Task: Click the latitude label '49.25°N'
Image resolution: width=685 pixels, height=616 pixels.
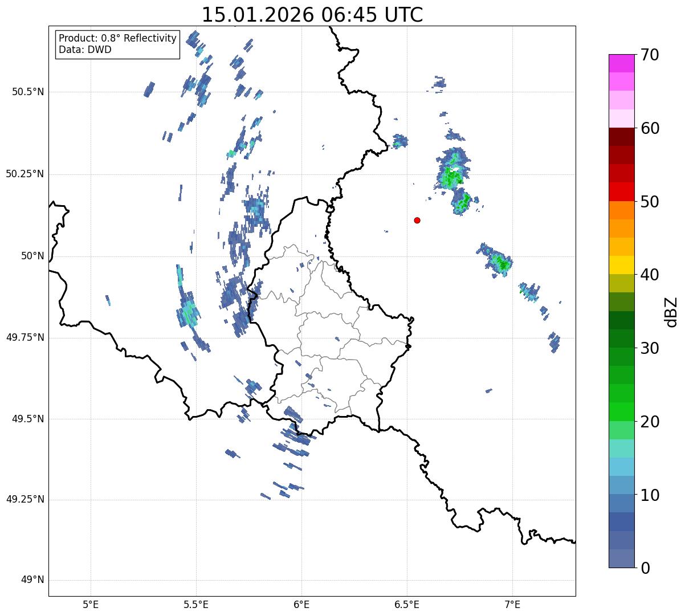Action: (25, 499)
